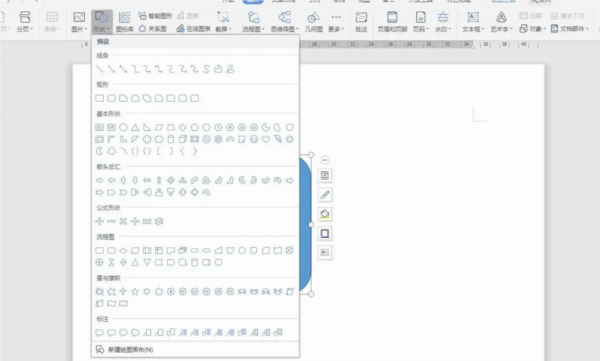Pick the right arrow shape
Image resolution: width=600 pixels, height=361 pixels.
pyautogui.click(x=99, y=180)
